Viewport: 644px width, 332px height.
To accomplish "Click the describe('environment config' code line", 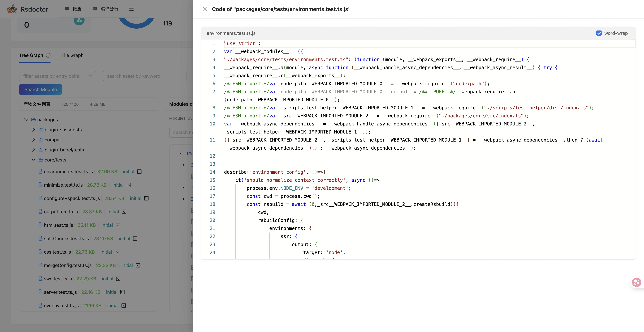I will tap(275, 172).
